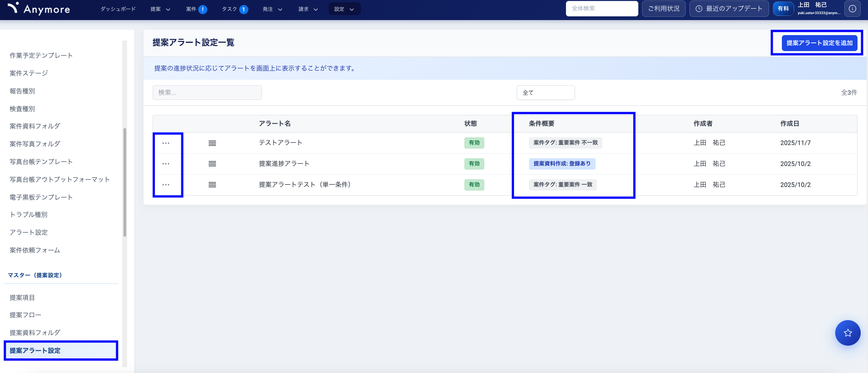Screen dimensions: 868x373
Task: Click the タスク count badge
Action: click(244, 9)
